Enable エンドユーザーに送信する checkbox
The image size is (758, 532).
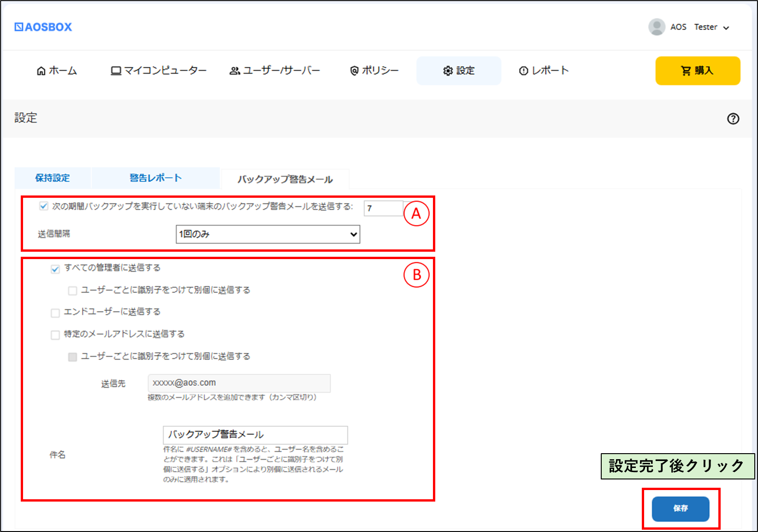(x=55, y=313)
